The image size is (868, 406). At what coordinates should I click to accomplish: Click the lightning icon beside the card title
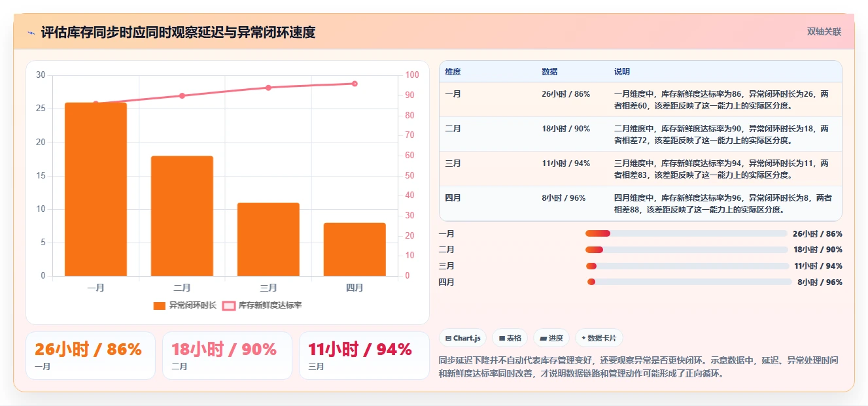[x=31, y=32]
